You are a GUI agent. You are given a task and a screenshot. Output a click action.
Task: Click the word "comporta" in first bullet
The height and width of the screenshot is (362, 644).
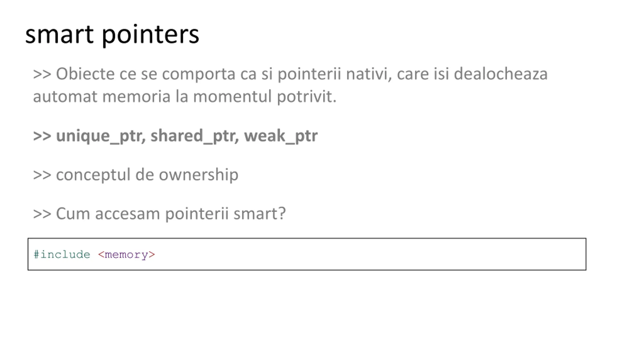[x=198, y=74]
